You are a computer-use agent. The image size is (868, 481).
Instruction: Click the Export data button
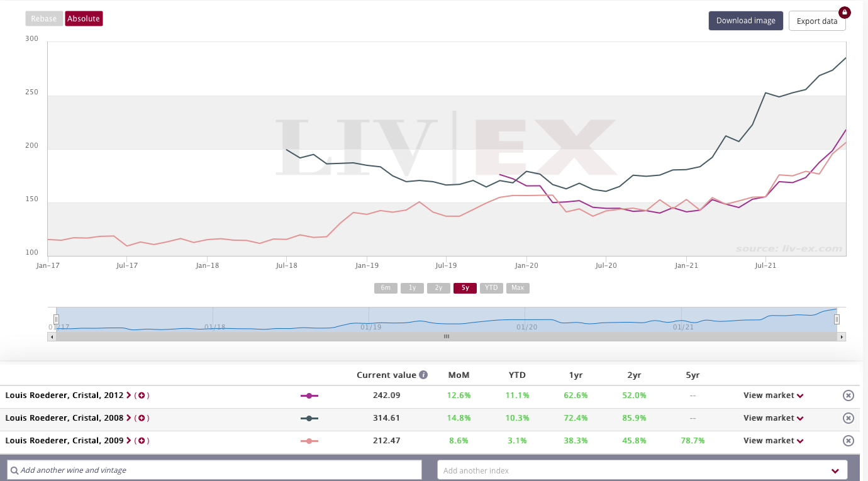(x=817, y=21)
